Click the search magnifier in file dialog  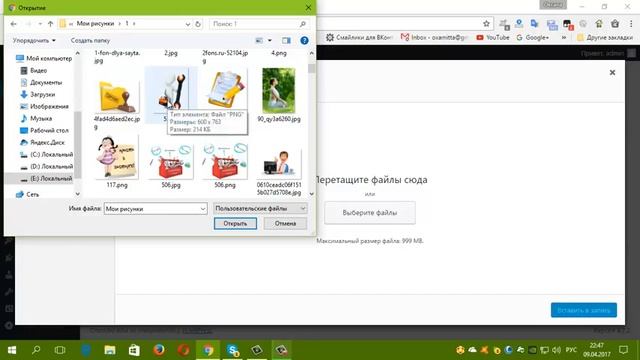point(302,24)
